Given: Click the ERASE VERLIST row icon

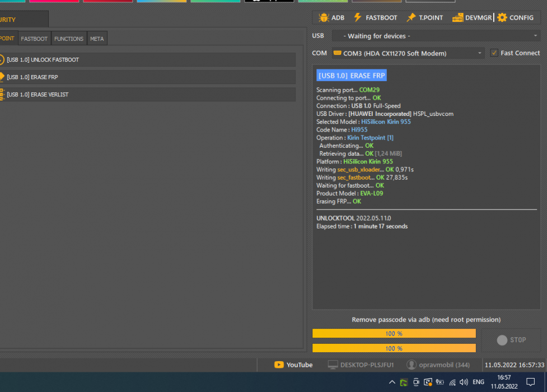Looking at the screenshot, I should (2, 94).
